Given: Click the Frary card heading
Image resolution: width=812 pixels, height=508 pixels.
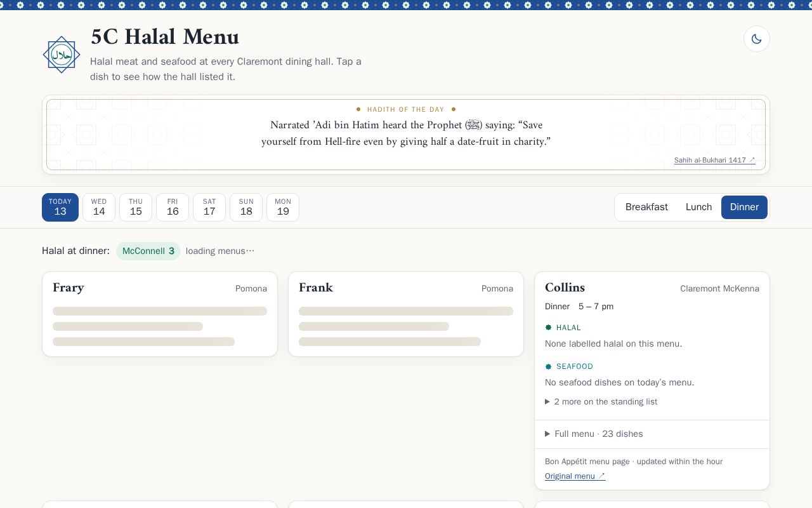Looking at the screenshot, I should tap(69, 288).
